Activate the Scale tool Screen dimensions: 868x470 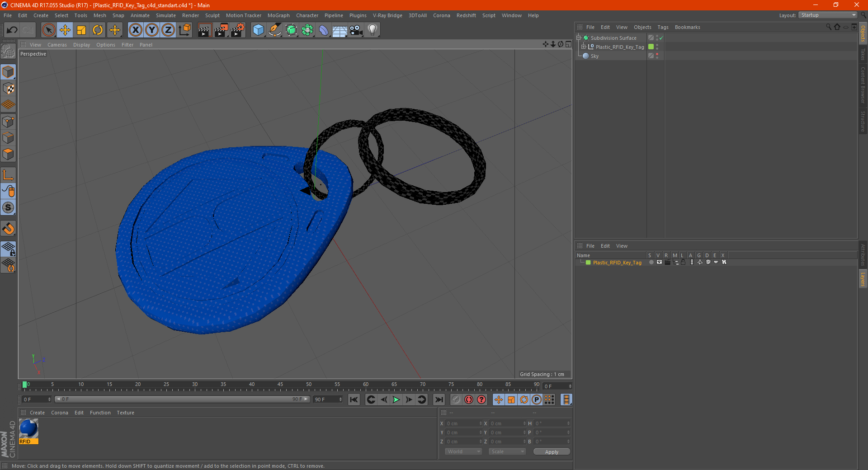(81, 30)
